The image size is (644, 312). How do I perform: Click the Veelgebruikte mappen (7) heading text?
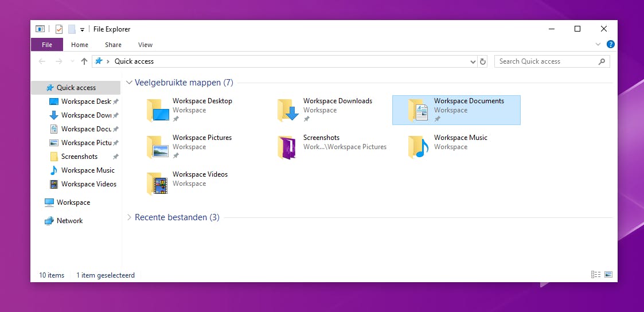184,83
